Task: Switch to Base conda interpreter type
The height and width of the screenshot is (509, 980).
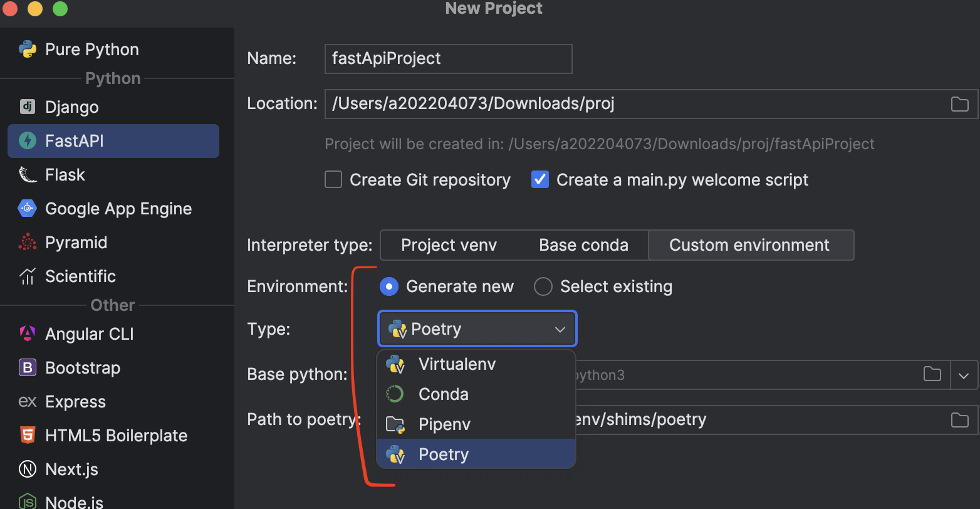Action: pos(583,245)
